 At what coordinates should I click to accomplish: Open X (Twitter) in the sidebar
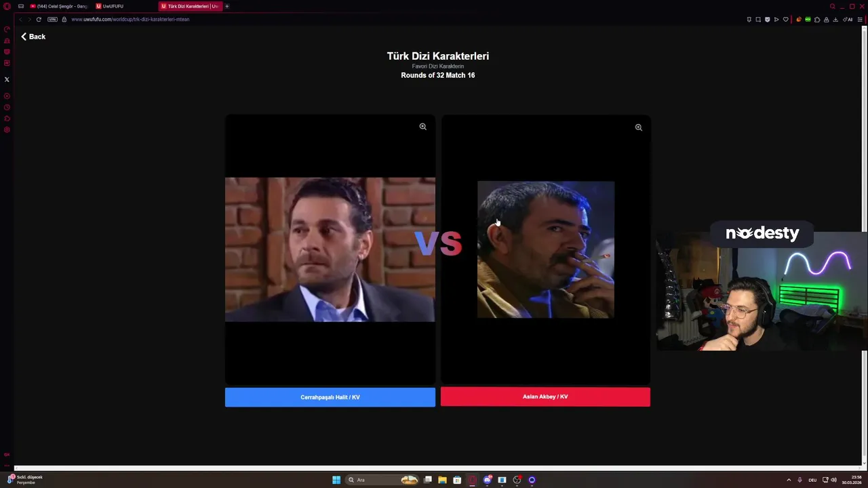(x=7, y=79)
